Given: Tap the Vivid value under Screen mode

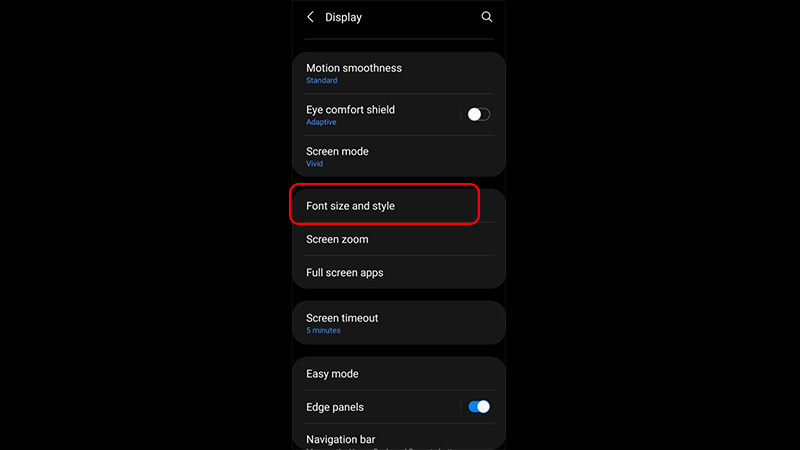Looking at the screenshot, I should tap(314, 163).
